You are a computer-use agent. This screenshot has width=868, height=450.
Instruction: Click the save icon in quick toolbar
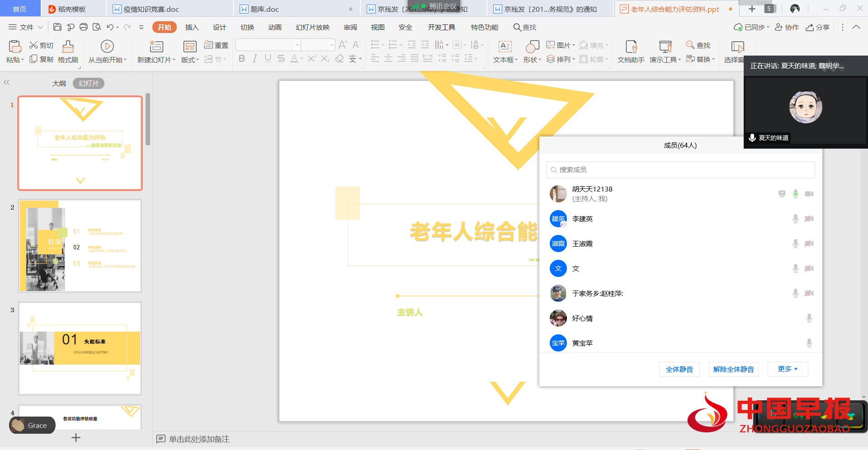(57, 27)
